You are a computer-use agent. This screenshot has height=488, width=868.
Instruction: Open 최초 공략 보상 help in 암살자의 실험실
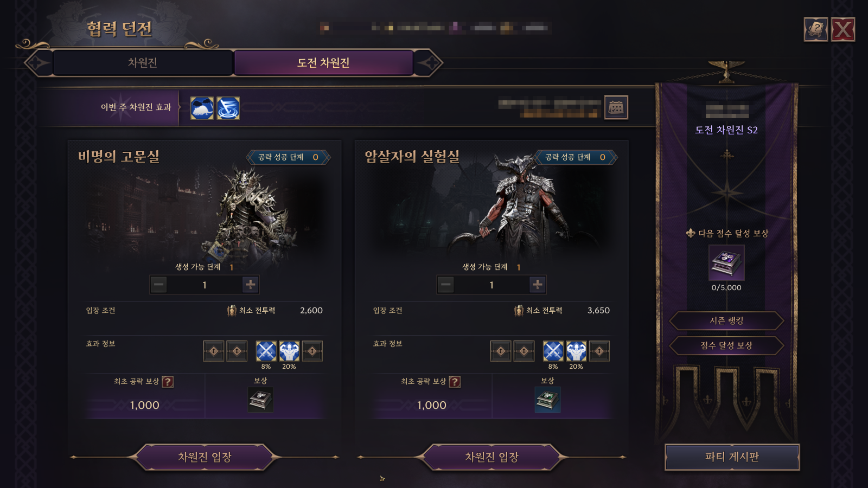click(455, 382)
